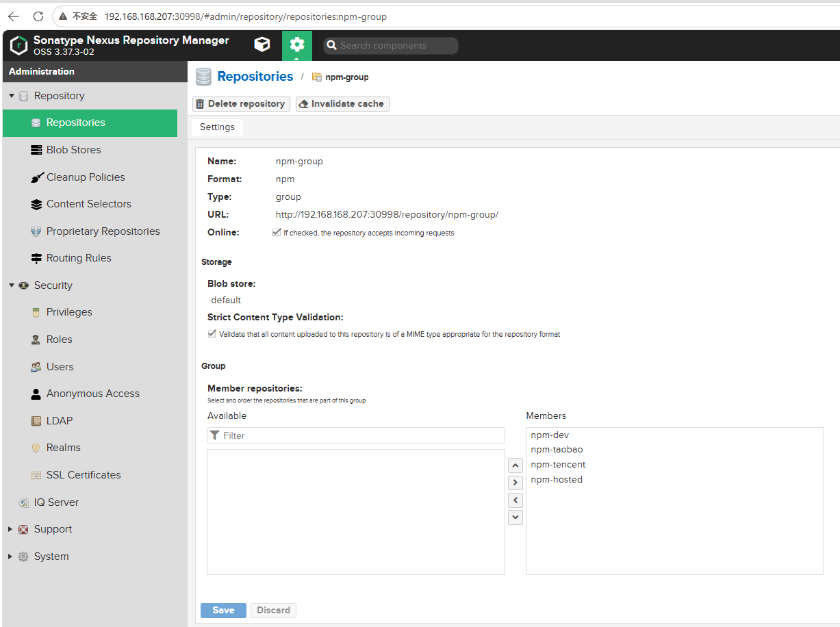Open Repositories in the sidebar menu
840x627 pixels.
click(x=90, y=123)
